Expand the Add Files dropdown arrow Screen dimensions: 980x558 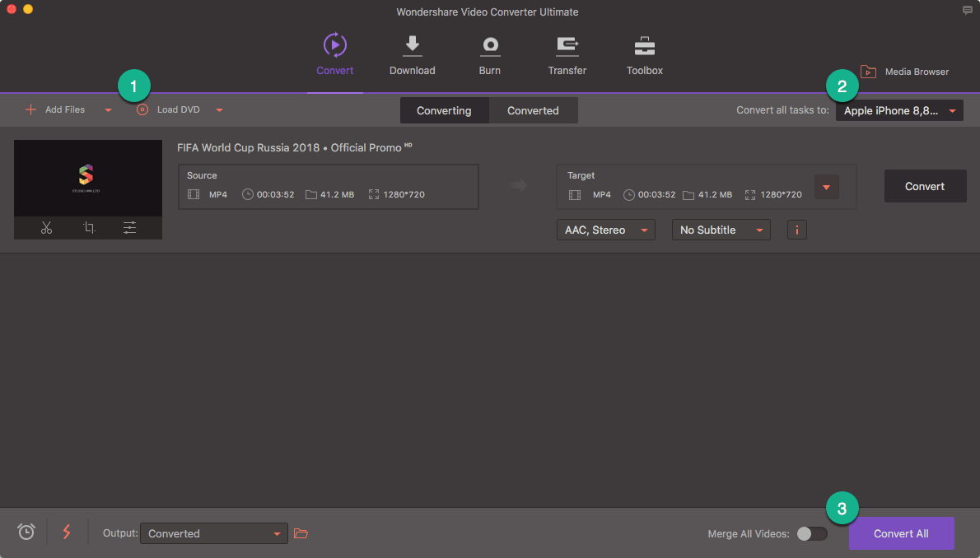tap(108, 110)
